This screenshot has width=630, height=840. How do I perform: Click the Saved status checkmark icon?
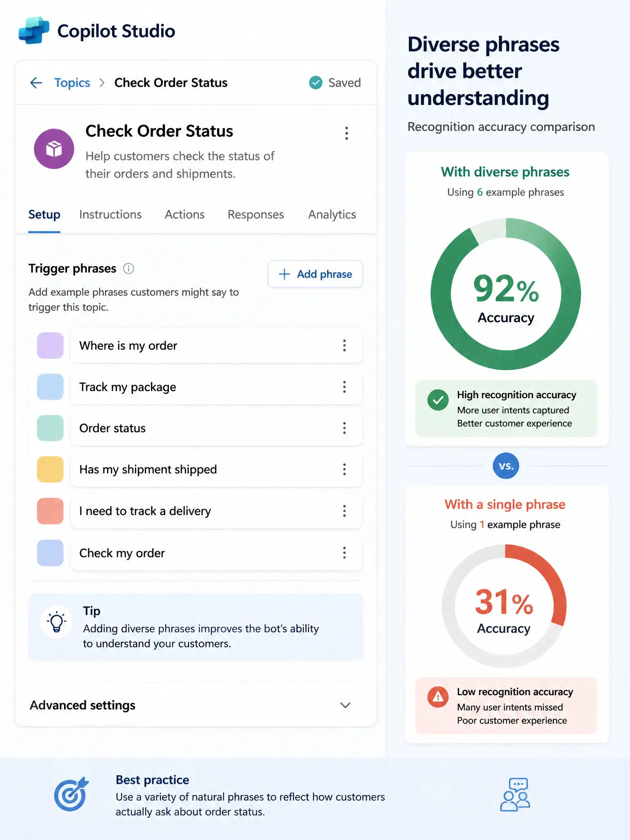315,83
